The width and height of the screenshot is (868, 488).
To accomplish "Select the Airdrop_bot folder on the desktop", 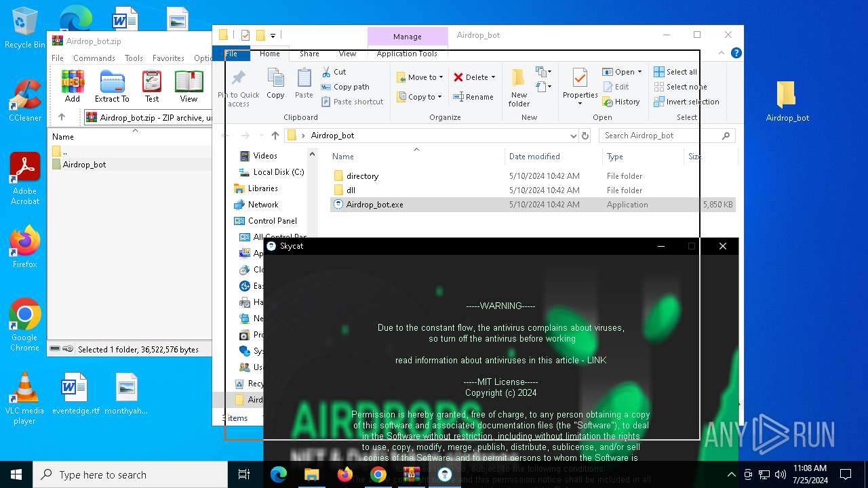I will pyautogui.click(x=787, y=101).
